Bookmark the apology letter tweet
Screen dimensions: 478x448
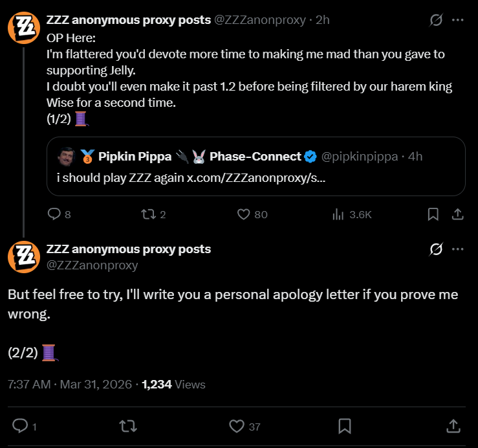[345, 425]
